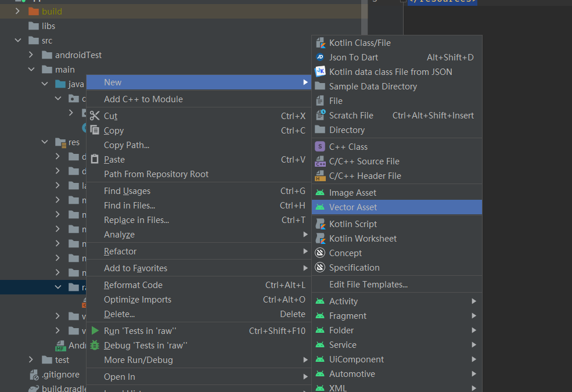
Task: Expand the build folder
Action: (17, 11)
